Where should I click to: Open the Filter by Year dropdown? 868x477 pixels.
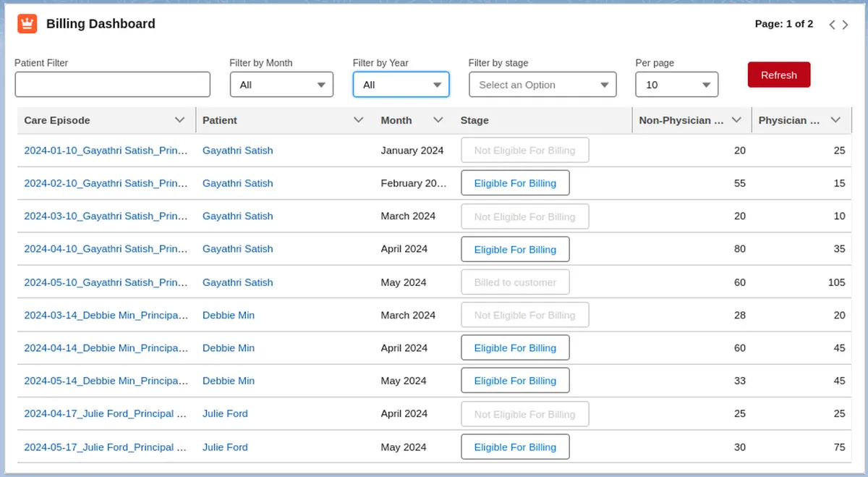point(401,85)
